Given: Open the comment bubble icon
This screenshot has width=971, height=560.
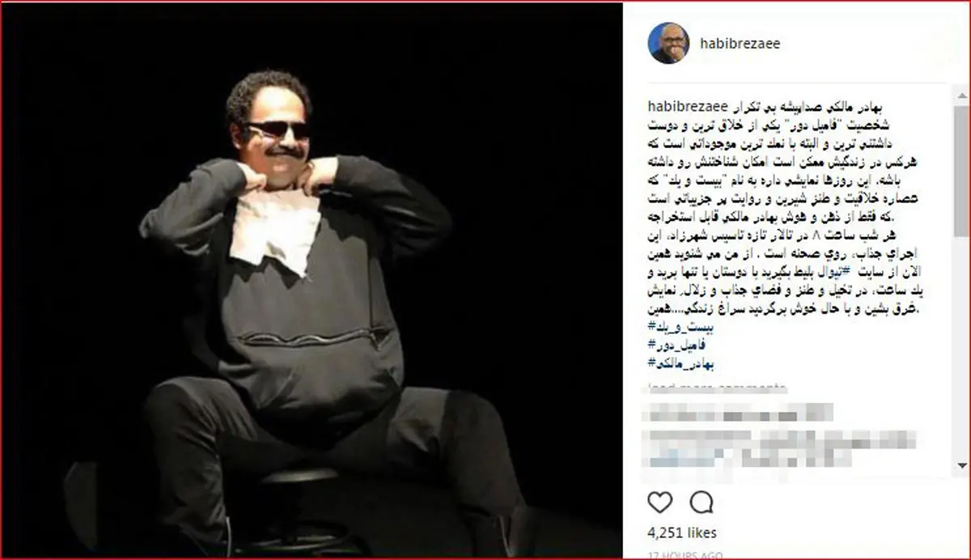Looking at the screenshot, I should coord(702,503).
